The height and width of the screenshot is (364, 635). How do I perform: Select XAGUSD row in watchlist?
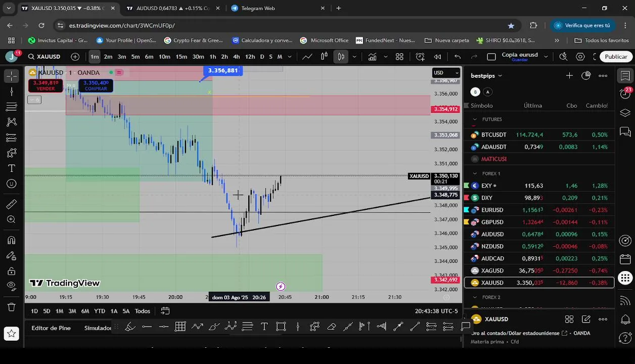[539, 270]
